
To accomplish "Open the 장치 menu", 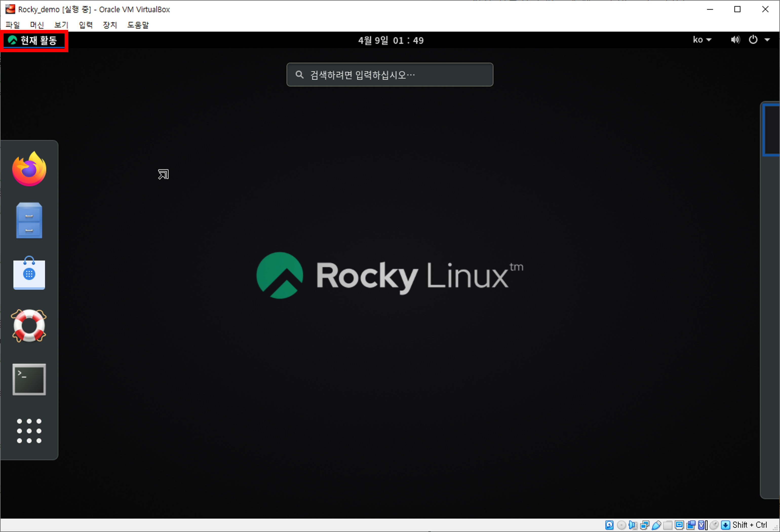I will (x=110, y=25).
